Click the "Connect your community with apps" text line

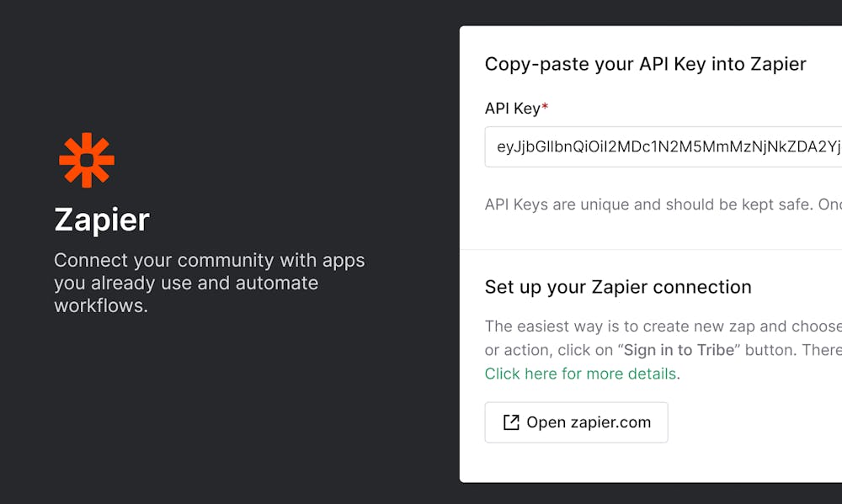tap(210, 260)
